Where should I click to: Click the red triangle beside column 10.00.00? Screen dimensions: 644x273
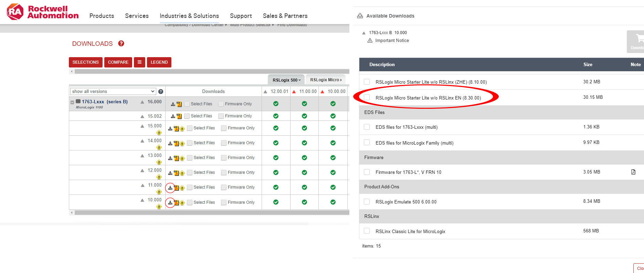click(x=322, y=92)
